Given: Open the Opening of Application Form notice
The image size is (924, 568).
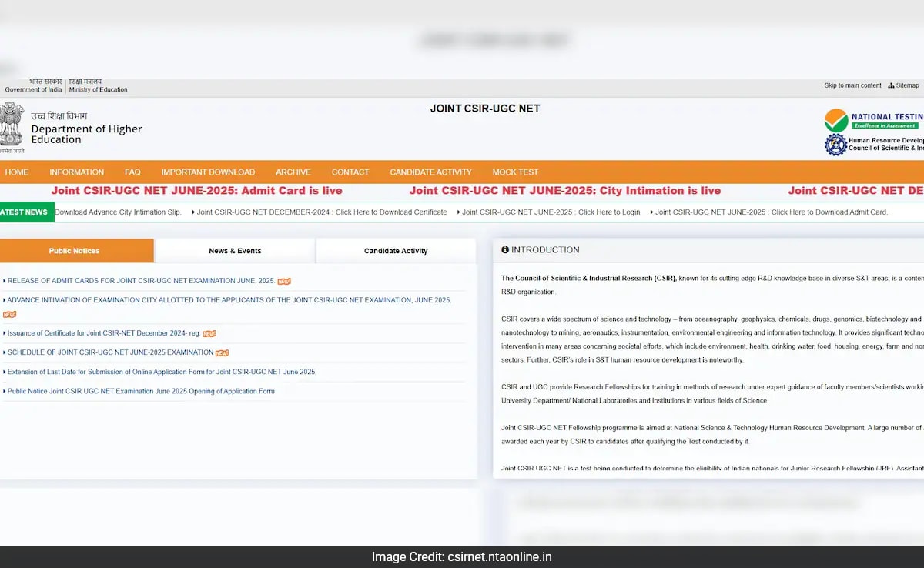Looking at the screenshot, I should click(141, 391).
